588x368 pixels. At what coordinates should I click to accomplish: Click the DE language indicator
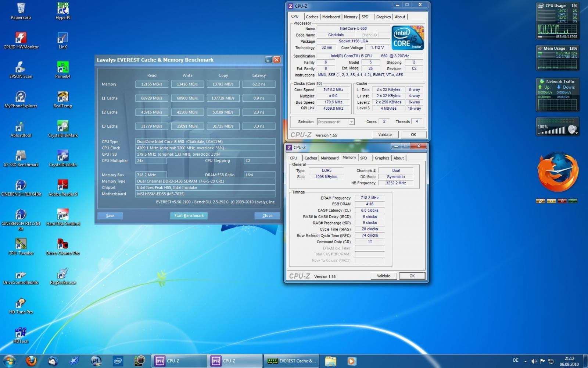[516, 361]
